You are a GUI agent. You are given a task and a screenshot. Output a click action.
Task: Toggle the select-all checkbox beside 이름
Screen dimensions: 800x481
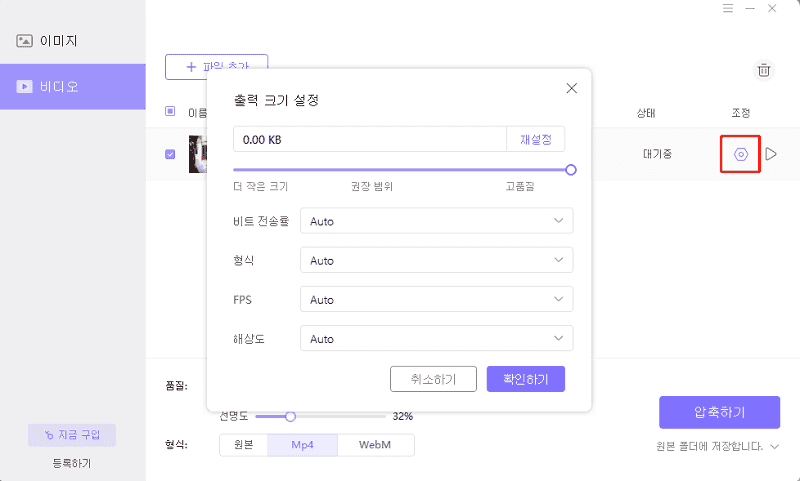pos(170,111)
